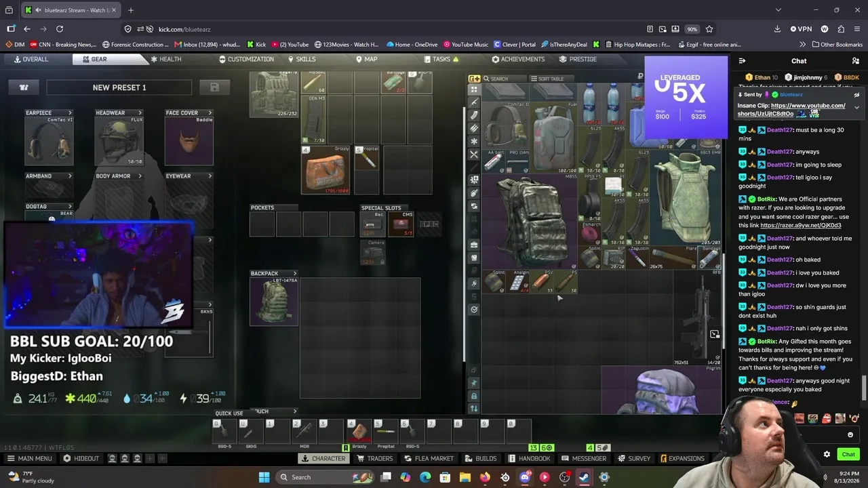Click the Windows Start button
The height and width of the screenshot is (488, 868).
[264, 477]
